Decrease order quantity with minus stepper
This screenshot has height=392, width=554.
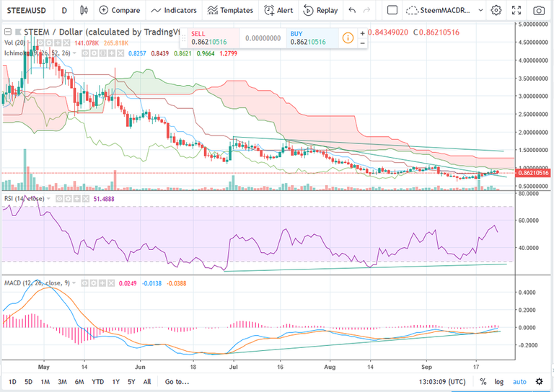(362, 43)
